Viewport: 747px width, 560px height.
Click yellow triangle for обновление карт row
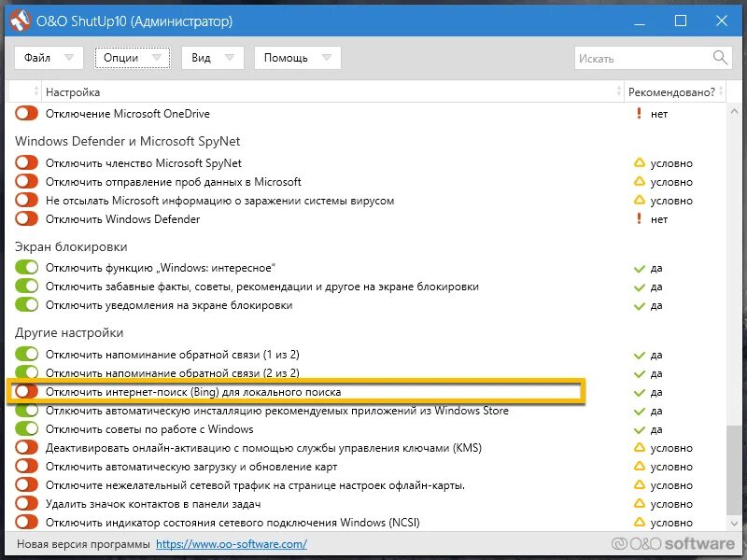[x=639, y=466]
